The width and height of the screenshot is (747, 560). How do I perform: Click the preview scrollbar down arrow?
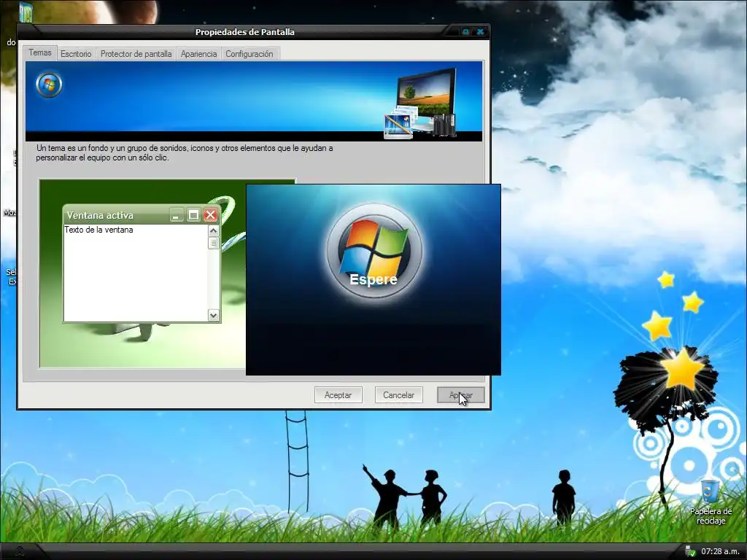pos(214,315)
